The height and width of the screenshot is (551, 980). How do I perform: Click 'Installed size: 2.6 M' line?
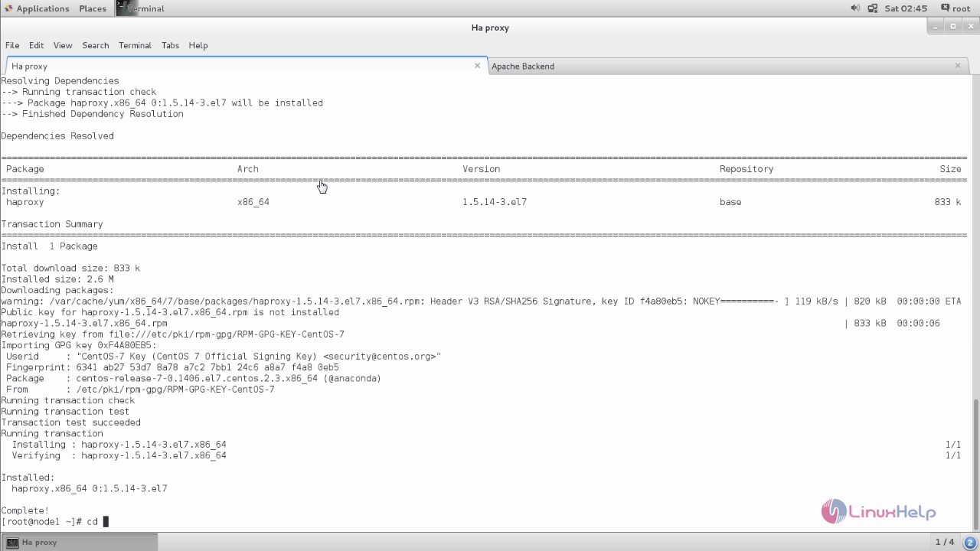coord(57,279)
